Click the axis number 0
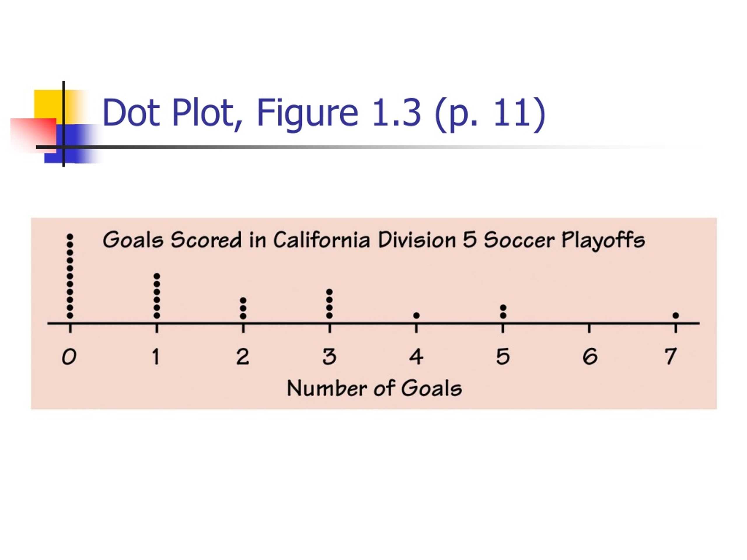The height and width of the screenshot is (560, 747). pyautogui.click(x=69, y=357)
